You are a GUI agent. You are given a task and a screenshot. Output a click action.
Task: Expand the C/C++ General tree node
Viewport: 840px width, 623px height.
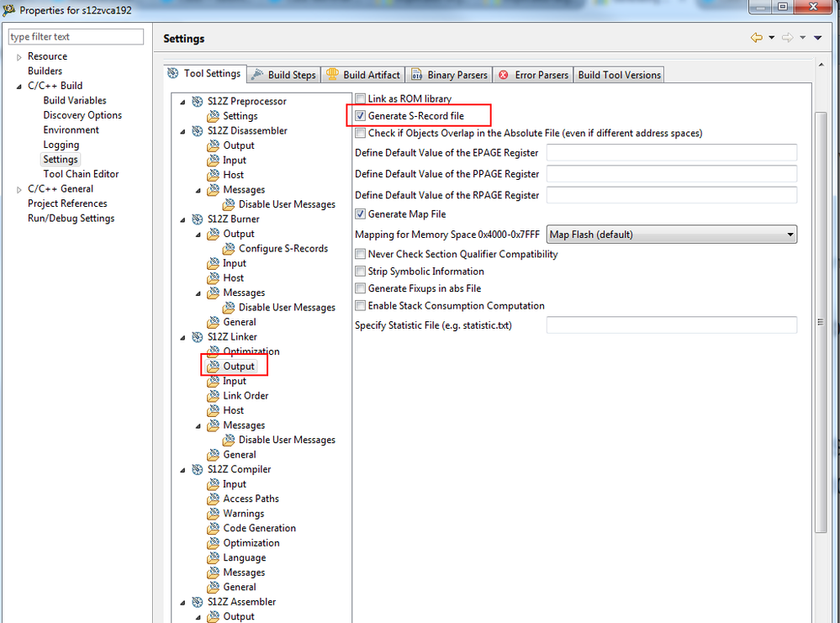tap(18, 190)
